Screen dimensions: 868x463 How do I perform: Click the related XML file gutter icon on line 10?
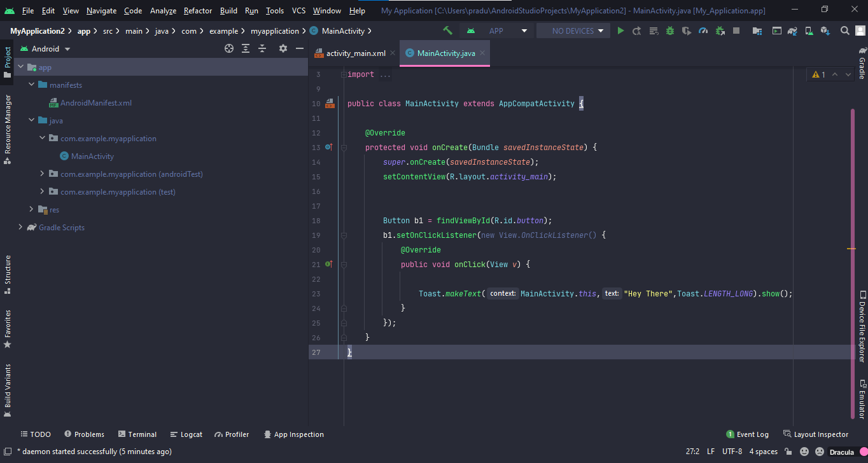tap(330, 103)
